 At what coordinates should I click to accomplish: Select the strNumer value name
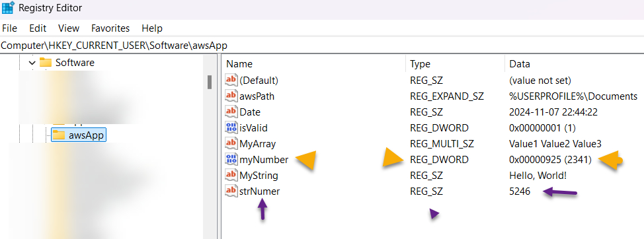click(x=260, y=191)
